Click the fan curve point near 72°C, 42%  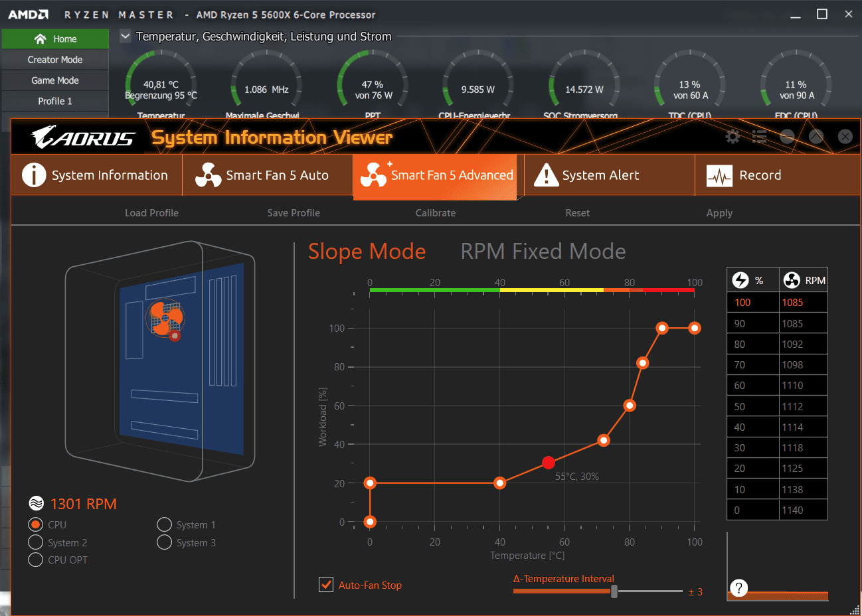[604, 440]
